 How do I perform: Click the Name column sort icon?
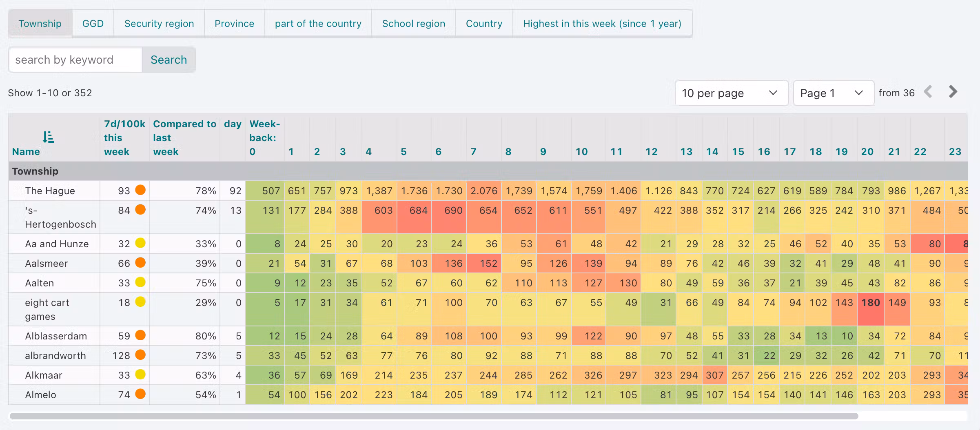(x=48, y=137)
